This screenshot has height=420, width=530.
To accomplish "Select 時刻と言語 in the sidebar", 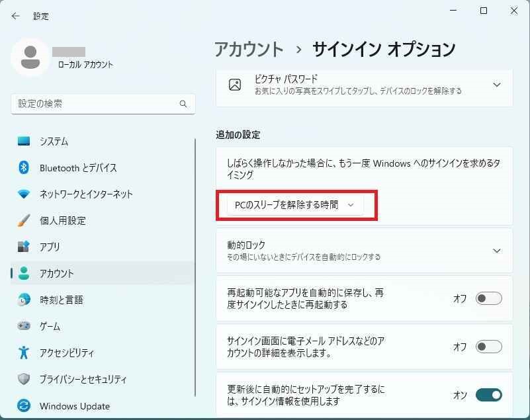I will 103,300.
